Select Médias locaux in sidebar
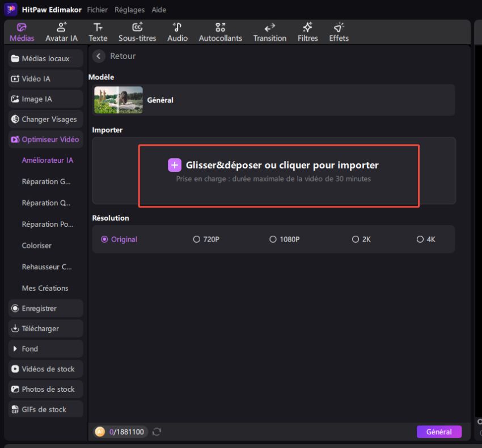 pyautogui.click(x=45, y=58)
